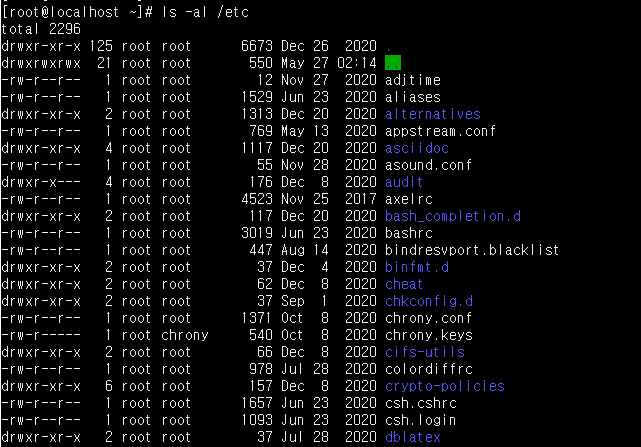The image size is (641, 447).
Task: Select the 'appstream.conf' file name
Action: (441, 131)
